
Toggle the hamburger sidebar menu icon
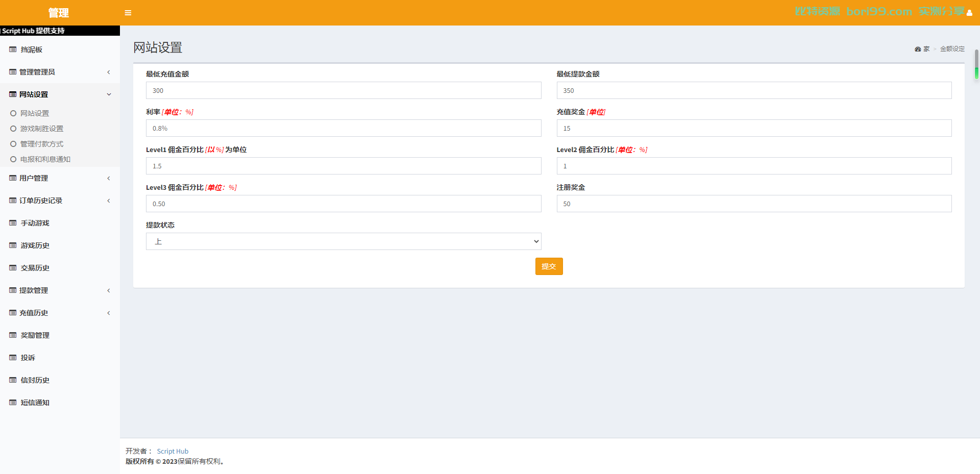coord(128,13)
